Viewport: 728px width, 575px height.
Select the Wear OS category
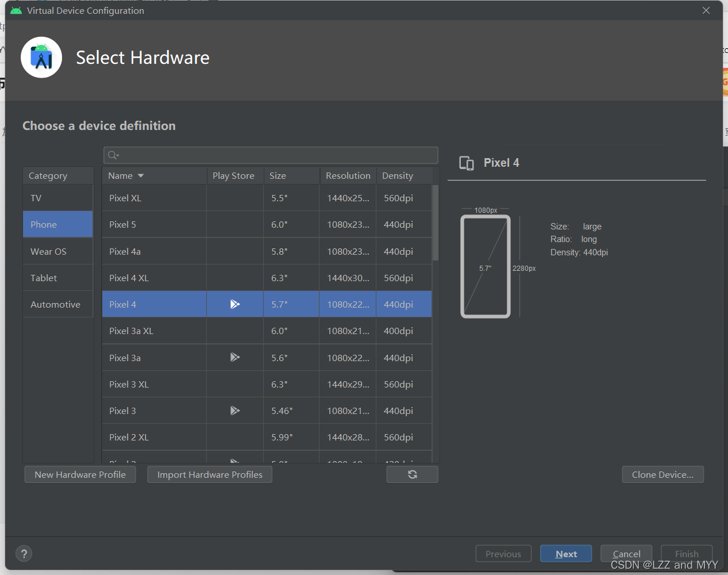pos(58,251)
